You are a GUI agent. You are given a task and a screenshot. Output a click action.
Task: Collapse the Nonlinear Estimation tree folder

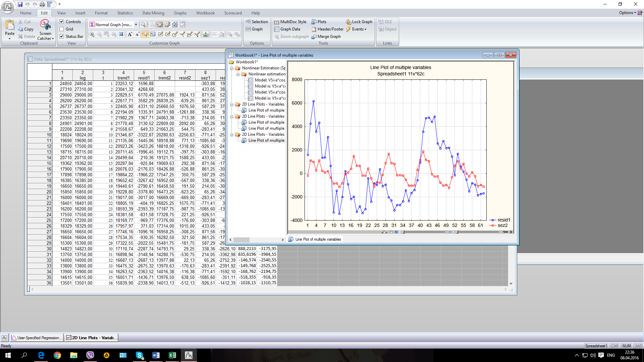coord(231,68)
